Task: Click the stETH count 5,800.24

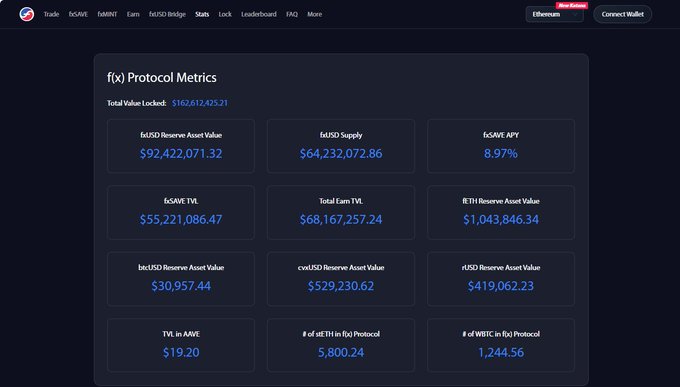Action: click(x=341, y=352)
